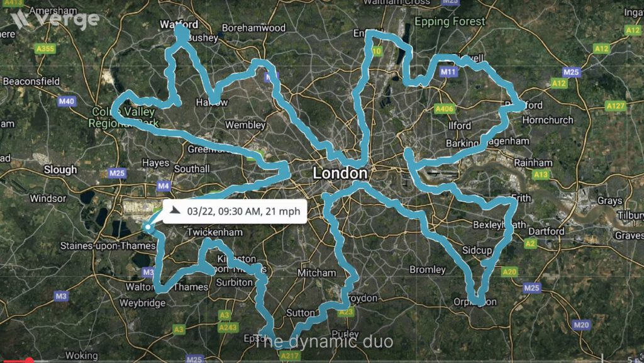Click the red video progress scrubber
The image size is (644, 363).
point(29,360)
